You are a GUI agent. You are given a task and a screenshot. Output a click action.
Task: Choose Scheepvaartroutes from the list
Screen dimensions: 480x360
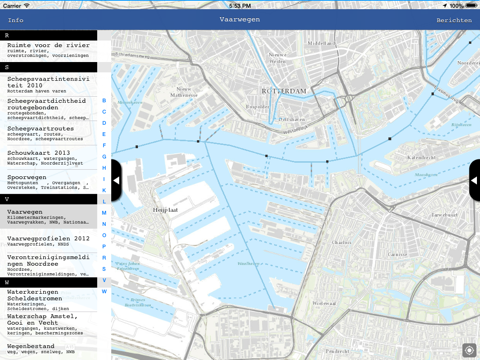[x=49, y=133]
